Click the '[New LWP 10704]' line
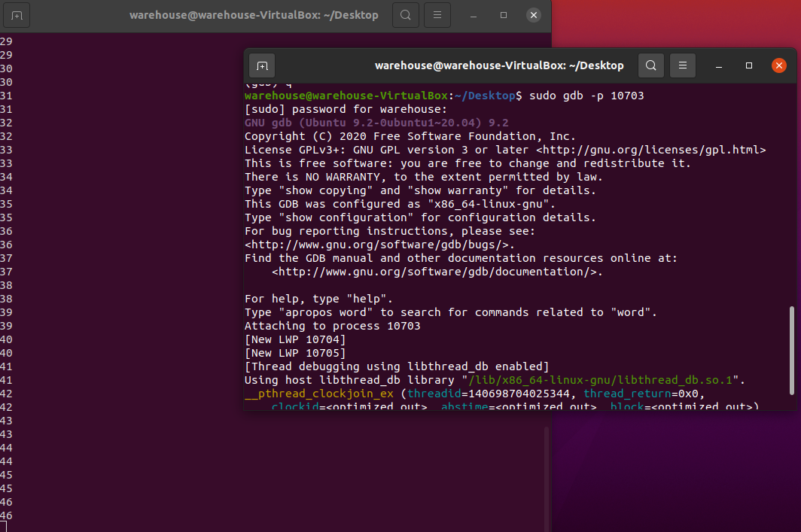801x532 pixels. [x=295, y=339]
